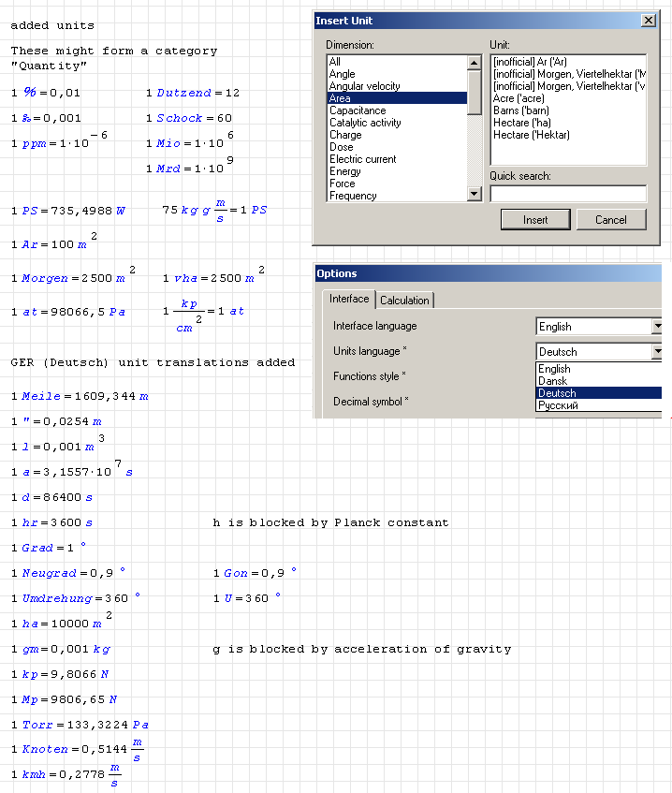Choose the Hectare ('Hektar) unit
Image resolution: width=672 pixels, height=793 pixels.
click(x=529, y=135)
